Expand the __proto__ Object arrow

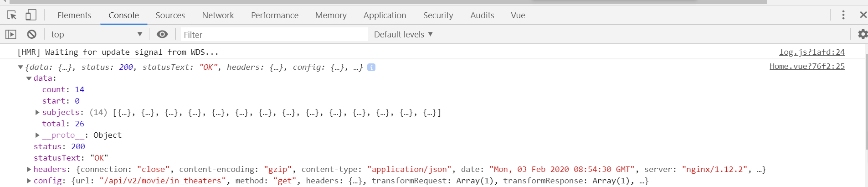[37, 135]
